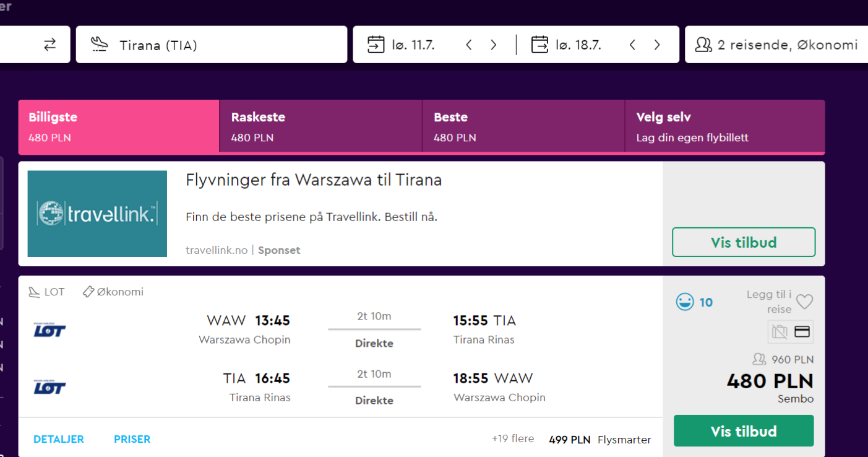Image resolution: width=868 pixels, height=457 pixels.
Task: Click outbound arrival time 15:55 TIA
Action: pyautogui.click(x=484, y=321)
